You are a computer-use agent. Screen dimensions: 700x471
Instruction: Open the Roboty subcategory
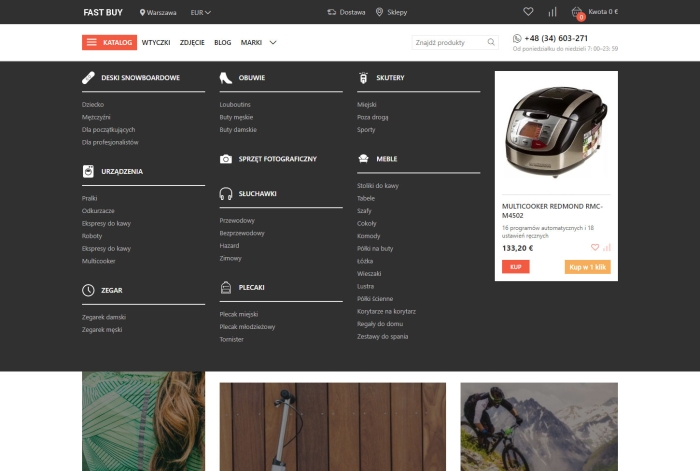(x=92, y=236)
